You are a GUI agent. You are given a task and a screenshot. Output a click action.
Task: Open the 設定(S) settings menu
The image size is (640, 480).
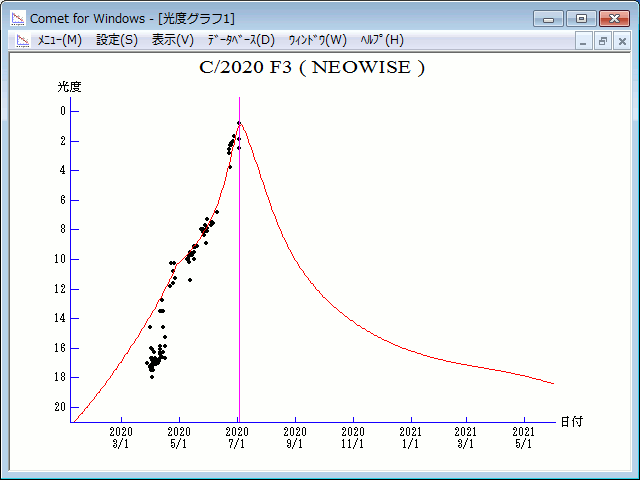117,40
